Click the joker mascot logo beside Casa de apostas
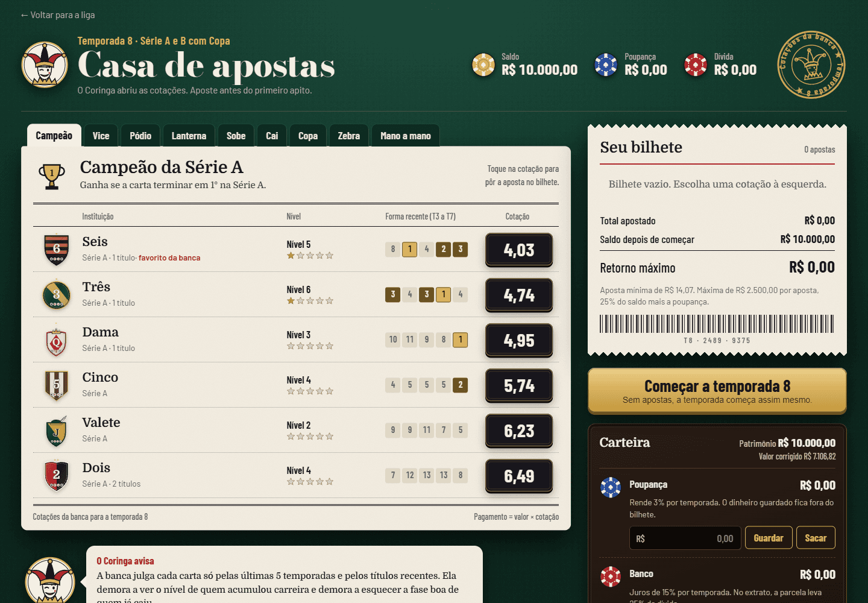 point(45,65)
